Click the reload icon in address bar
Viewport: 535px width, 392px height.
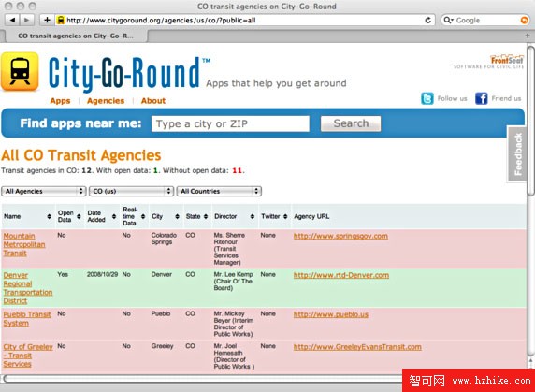click(x=427, y=21)
